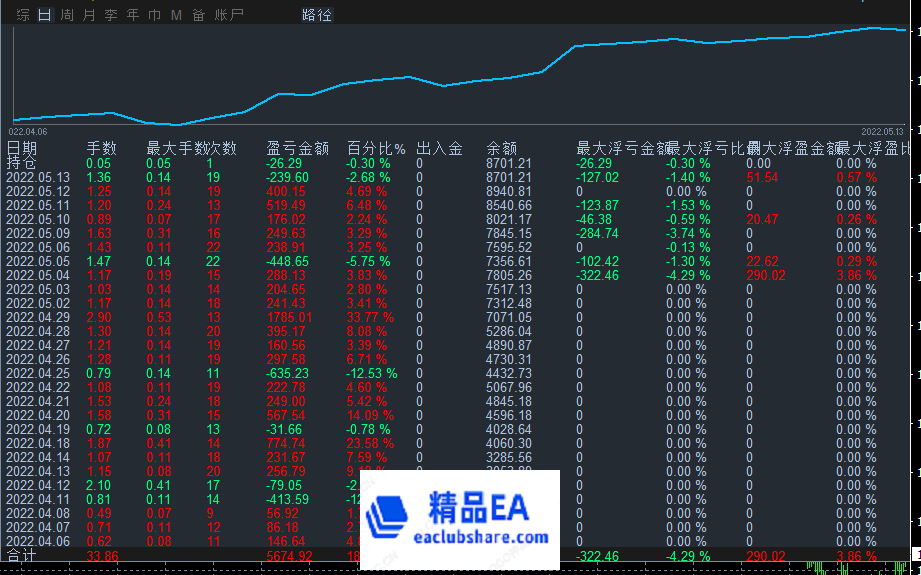
Task: Click the profit value 774.74
Action: (285, 443)
